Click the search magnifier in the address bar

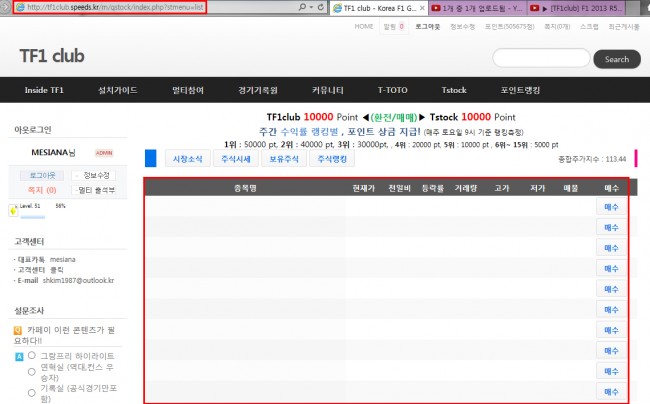pyautogui.click(x=302, y=7)
